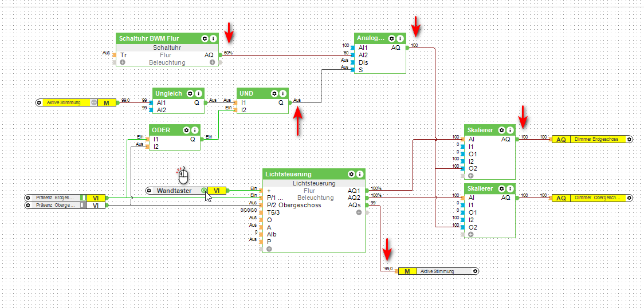Select the Dimmer Obergesch... output label
This screenshot has width=644, height=308.
(x=597, y=198)
